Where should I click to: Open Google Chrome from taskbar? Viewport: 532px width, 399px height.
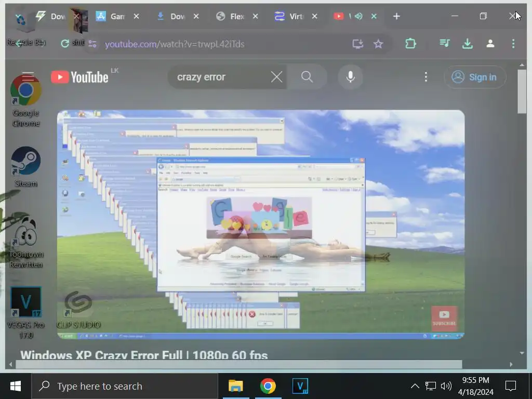coord(268,386)
